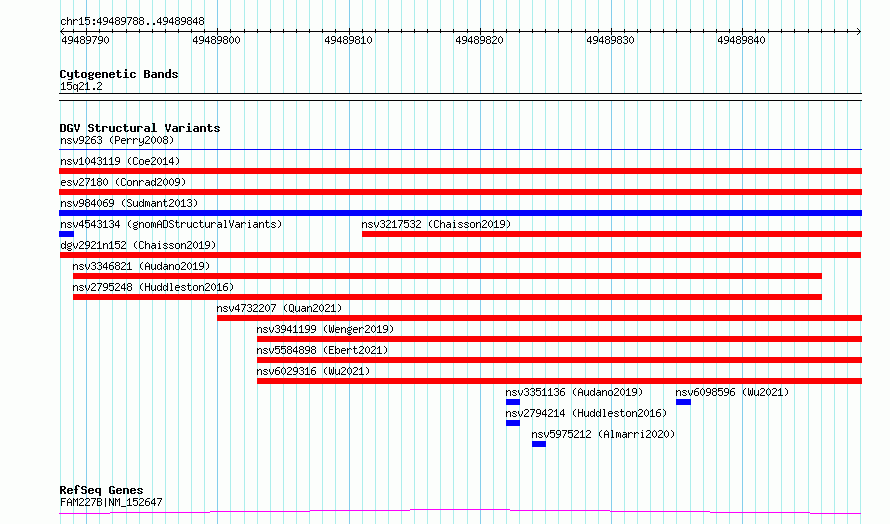Click the chr15:49489788..49489848 region label
This screenshot has width=890, height=524.
point(132,22)
